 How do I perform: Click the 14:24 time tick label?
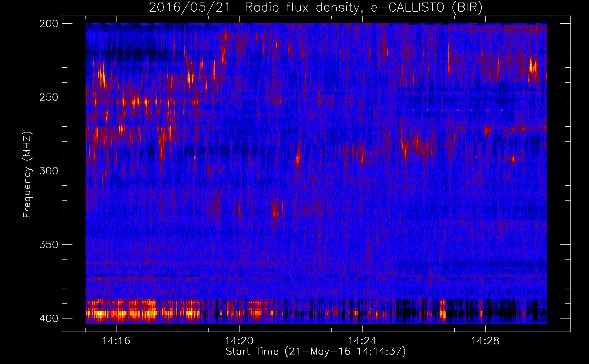pyautogui.click(x=362, y=341)
